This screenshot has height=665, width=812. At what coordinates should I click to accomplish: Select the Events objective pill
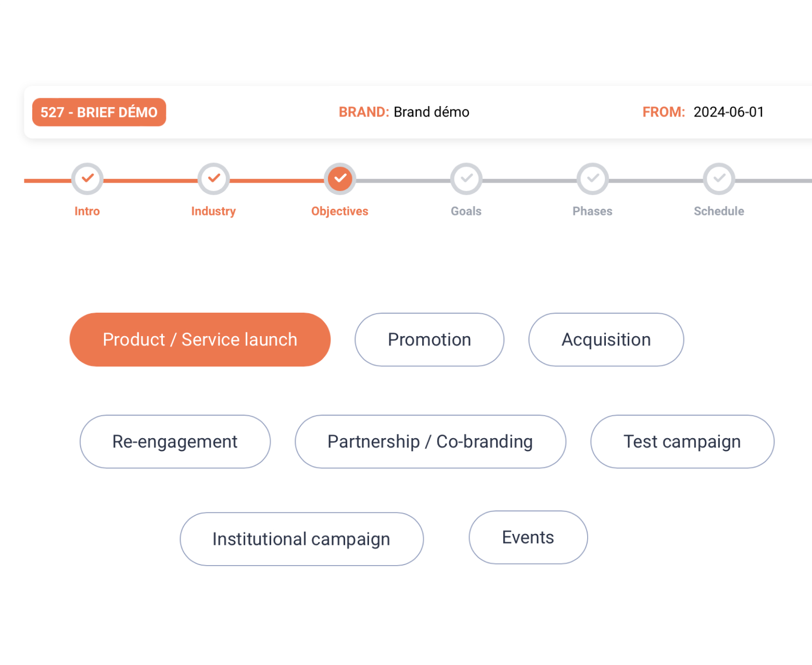tap(528, 537)
